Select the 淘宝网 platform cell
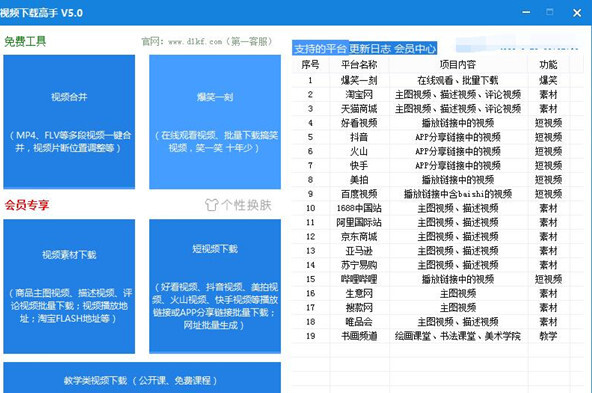 pyautogui.click(x=359, y=94)
